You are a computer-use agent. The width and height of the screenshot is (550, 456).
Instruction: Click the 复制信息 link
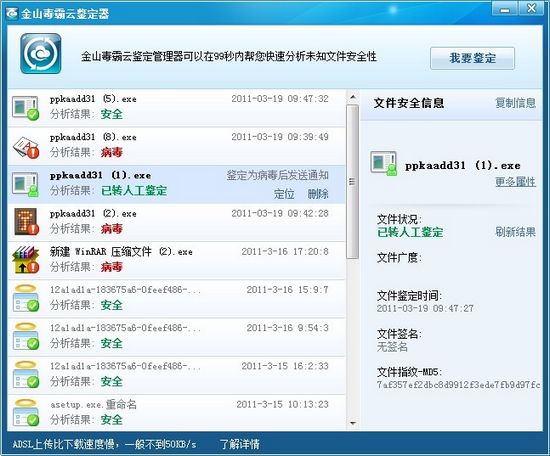515,103
